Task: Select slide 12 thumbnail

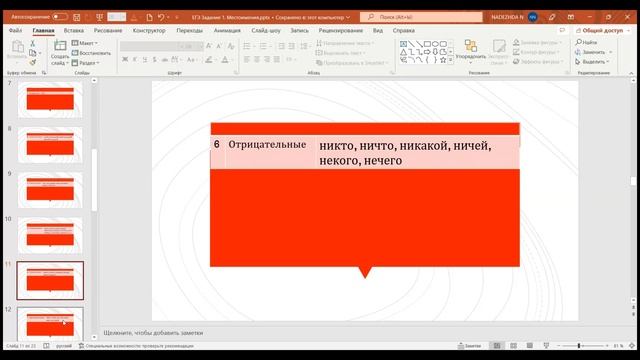Action: [50, 324]
